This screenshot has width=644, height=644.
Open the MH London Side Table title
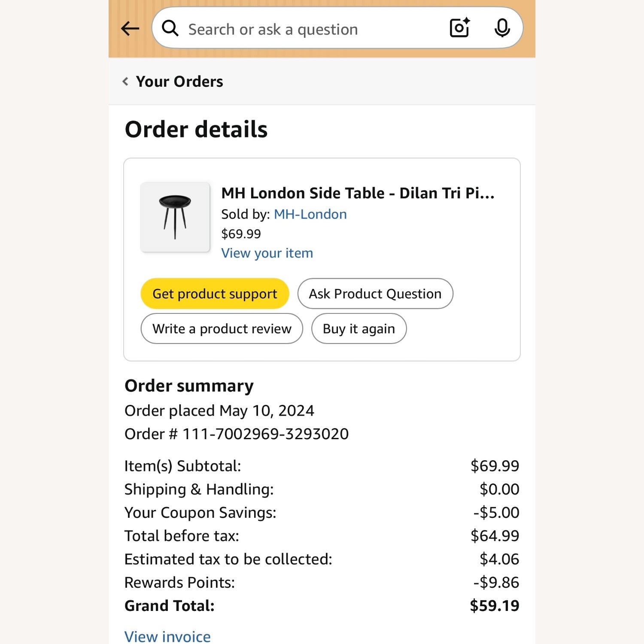click(x=358, y=193)
